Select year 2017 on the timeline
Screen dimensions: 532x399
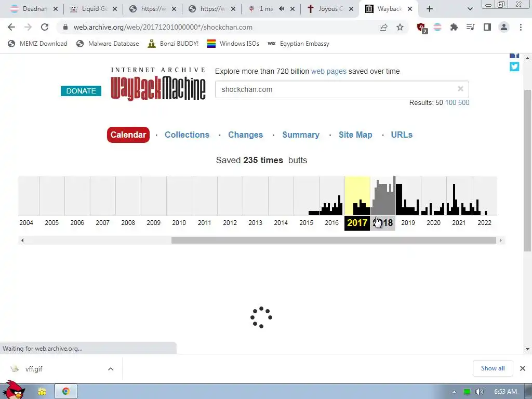tap(357, 223)
